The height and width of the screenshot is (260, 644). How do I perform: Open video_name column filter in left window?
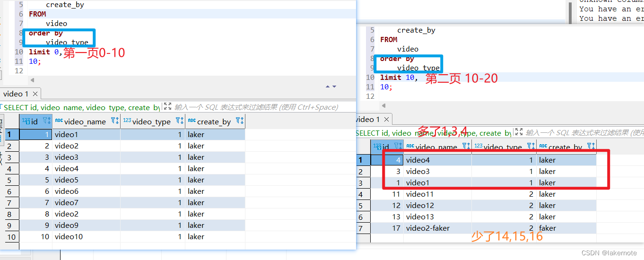pyautogui.click(x=115, y=121)
